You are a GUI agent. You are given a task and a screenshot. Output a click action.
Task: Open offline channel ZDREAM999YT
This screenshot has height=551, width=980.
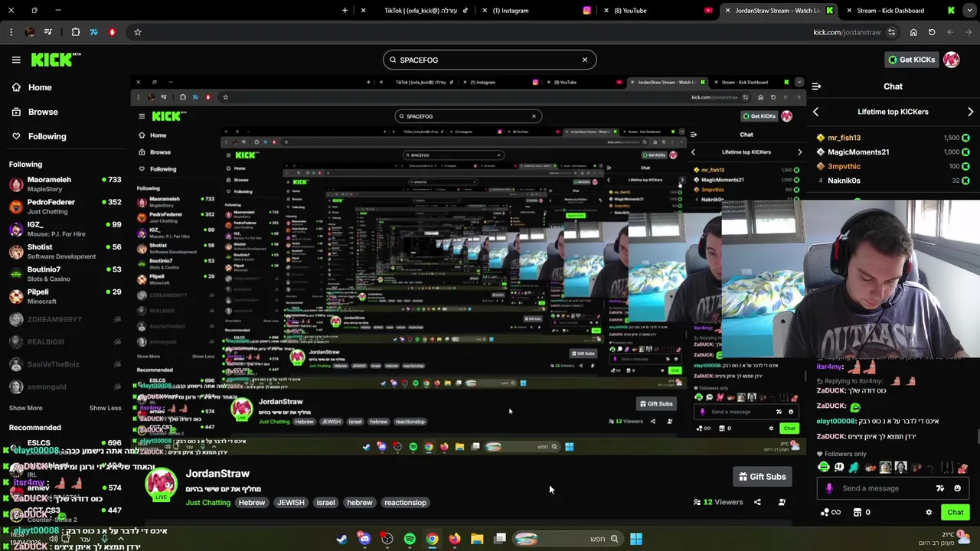coord(65,319)
